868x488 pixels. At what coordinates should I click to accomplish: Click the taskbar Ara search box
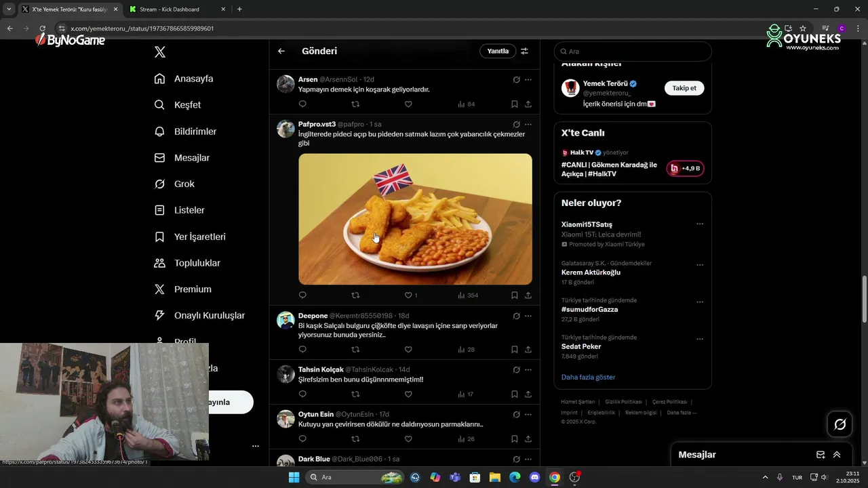pos(355,477)
